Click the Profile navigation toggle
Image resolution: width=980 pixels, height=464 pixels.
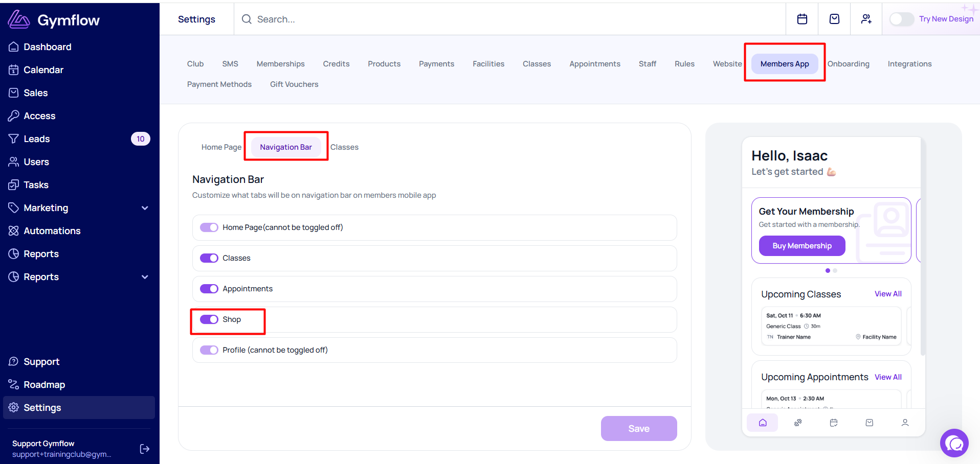tap(209, 350)
